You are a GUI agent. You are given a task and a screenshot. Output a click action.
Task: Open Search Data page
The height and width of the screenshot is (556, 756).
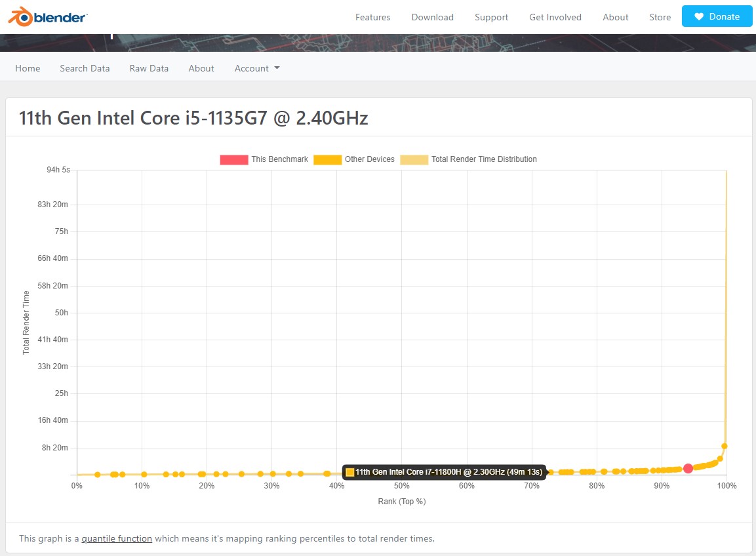85,68
